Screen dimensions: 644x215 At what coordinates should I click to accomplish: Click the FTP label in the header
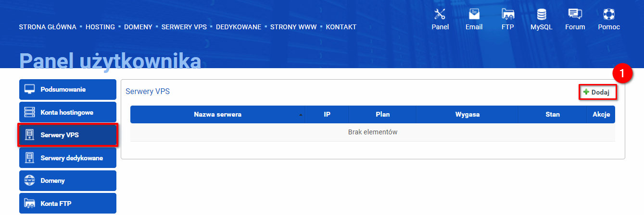pos(508,27)
